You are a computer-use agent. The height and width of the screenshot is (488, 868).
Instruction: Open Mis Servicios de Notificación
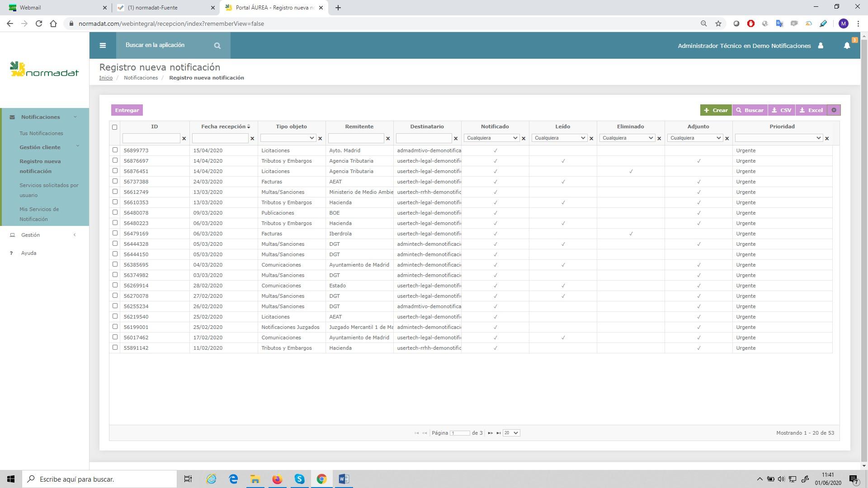[39, 214]
